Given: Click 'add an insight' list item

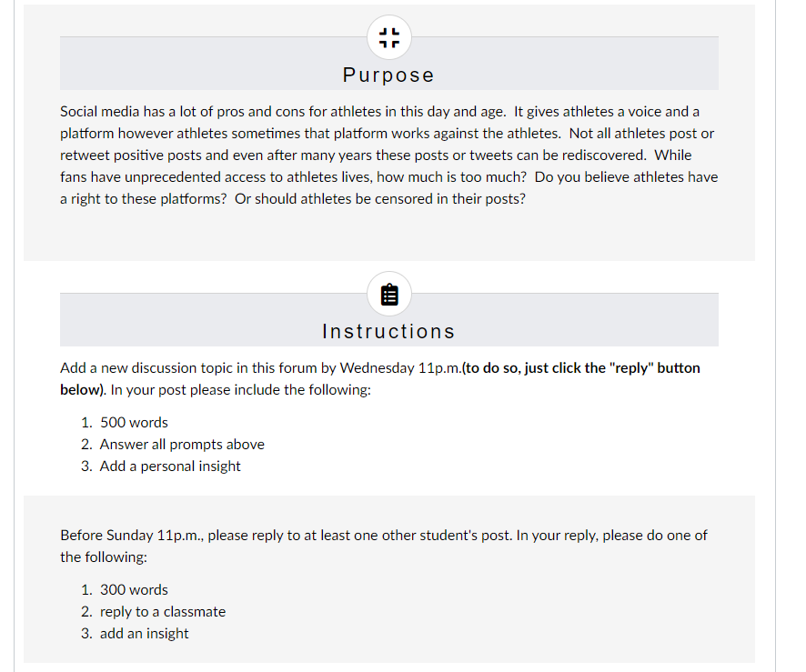Looking at the screenshot, I should (x=144, y=634).
